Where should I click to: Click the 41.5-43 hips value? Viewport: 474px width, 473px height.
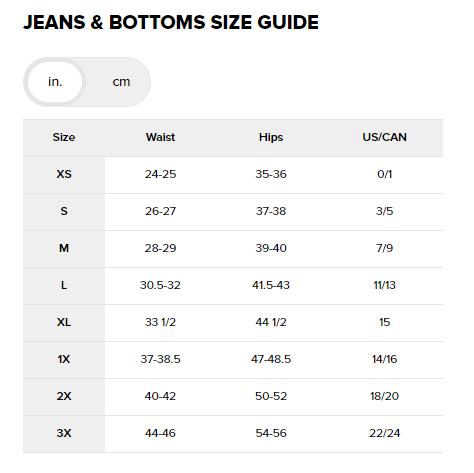tap(271, 285)
